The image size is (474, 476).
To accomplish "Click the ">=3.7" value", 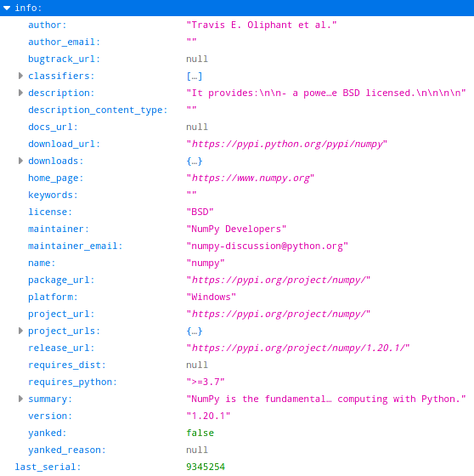I will (x=206, y=382).
